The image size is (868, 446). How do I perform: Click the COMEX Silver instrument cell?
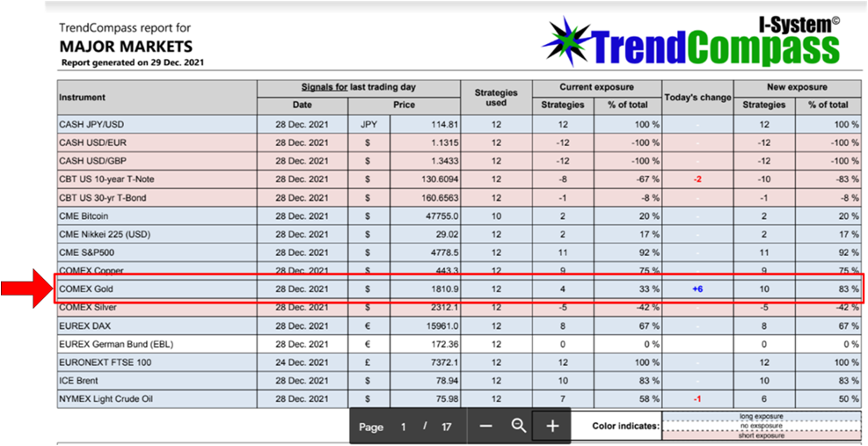[x=157, y=308]
